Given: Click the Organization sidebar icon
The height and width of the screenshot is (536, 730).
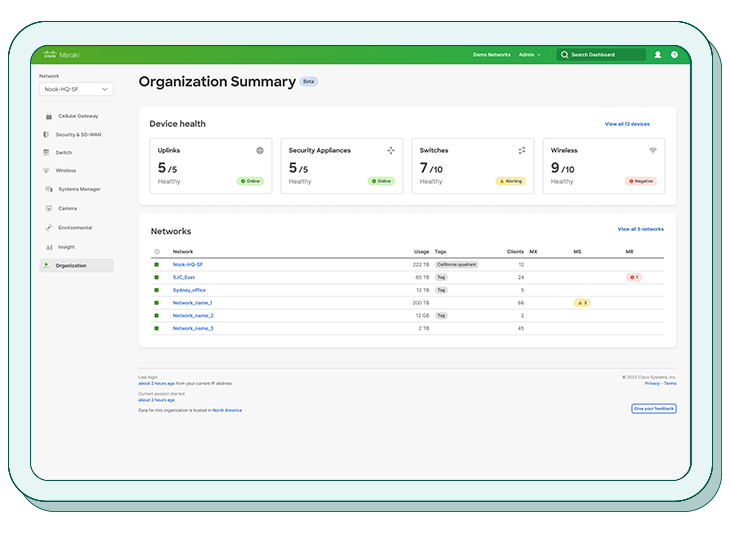Looking at the screenshot, I should 46,265.
